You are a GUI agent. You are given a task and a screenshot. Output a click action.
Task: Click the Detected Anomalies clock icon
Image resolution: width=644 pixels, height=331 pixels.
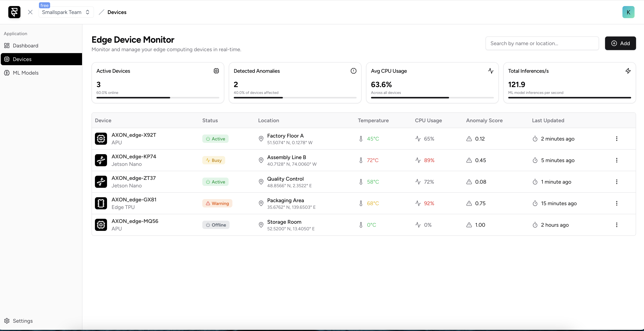353,70
